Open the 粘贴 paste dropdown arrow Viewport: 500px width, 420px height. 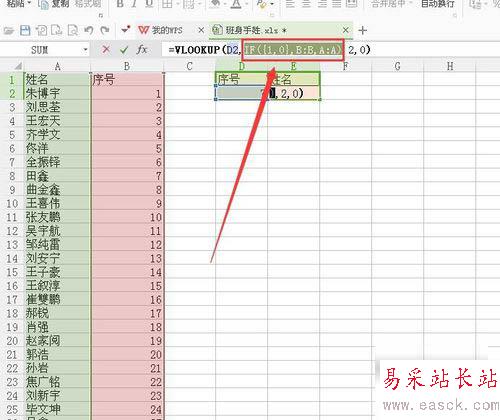click(x=29, y=4)
